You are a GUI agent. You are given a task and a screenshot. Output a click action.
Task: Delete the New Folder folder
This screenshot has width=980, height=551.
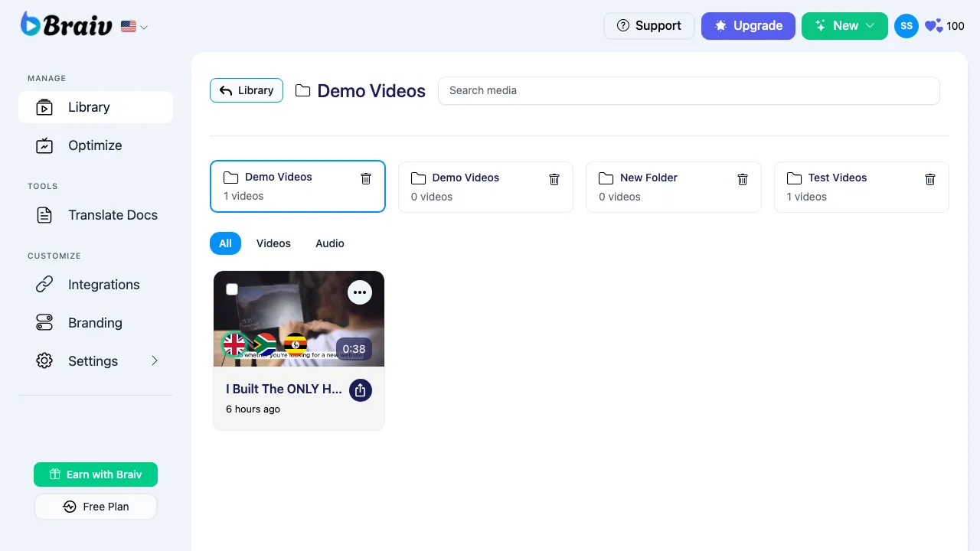click(743, 179)
